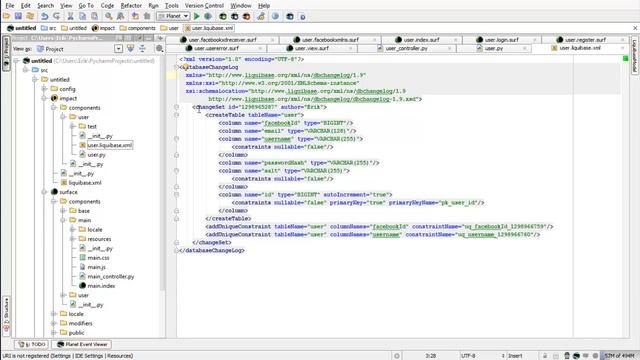This screenshot has height=360, width=640.
Task: Click the test folder in project tree
Action: coord(92,127)
